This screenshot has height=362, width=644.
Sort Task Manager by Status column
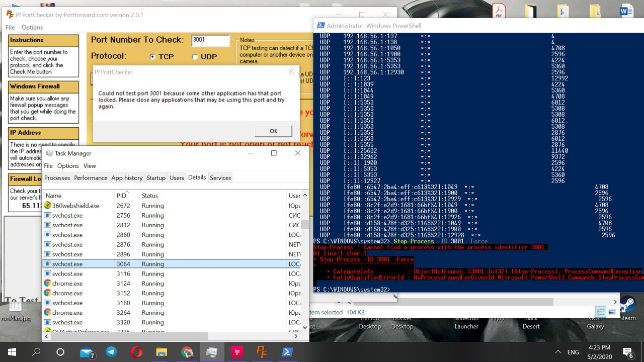(213, 196)
